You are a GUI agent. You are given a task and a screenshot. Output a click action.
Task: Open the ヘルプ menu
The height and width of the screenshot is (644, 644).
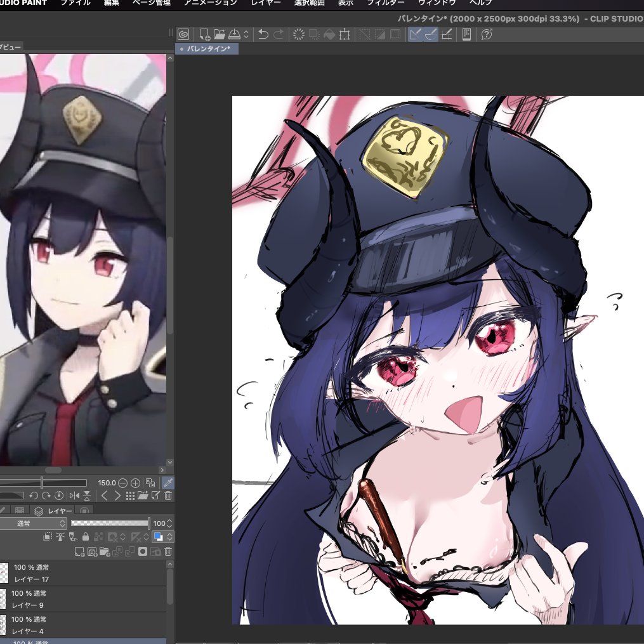click(480, 3)
